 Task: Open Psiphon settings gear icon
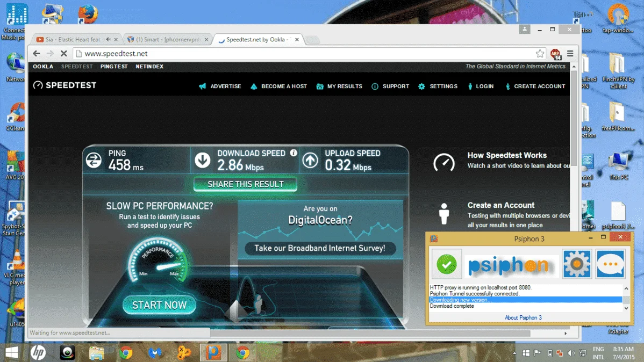577,264
